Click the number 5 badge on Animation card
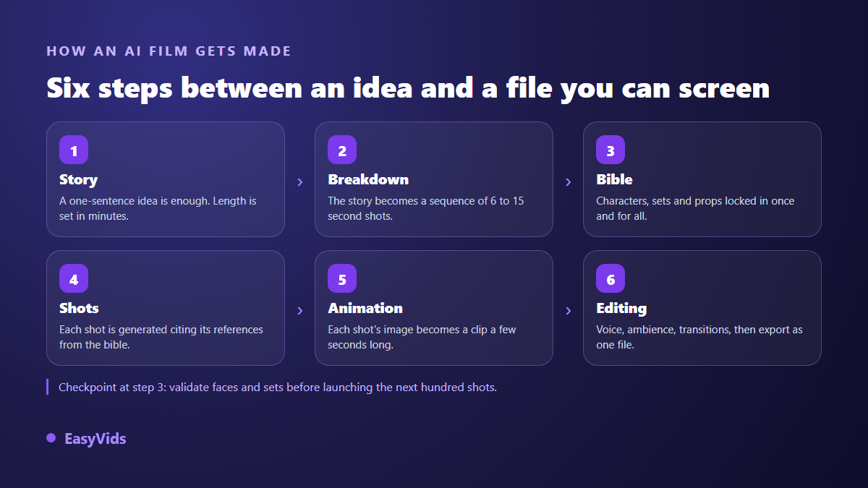The image size is (868, 488). 342,279
